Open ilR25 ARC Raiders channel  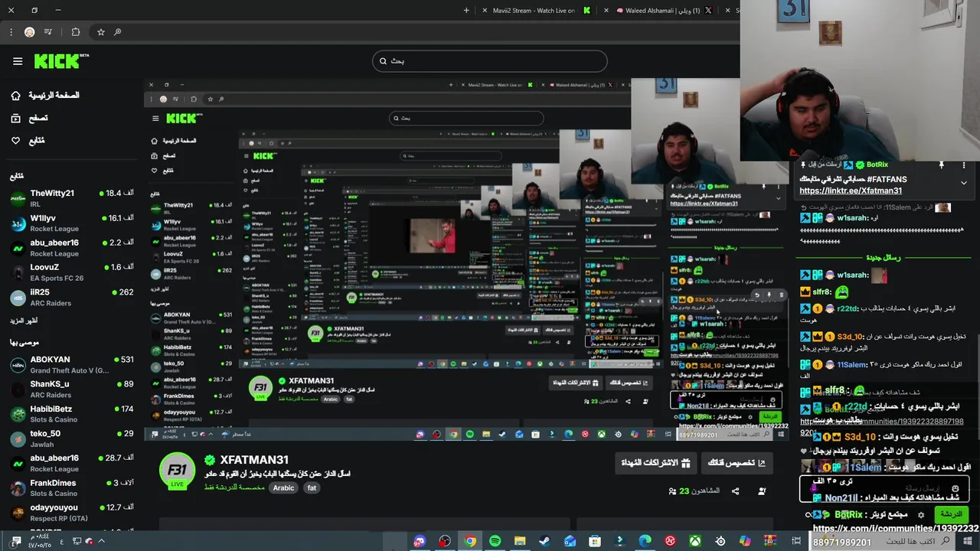pyautogui.click(x=72, y=297)
